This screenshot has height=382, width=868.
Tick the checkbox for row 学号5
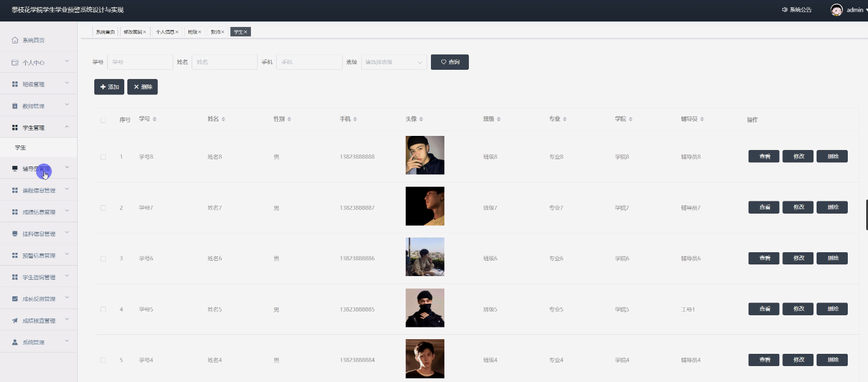pos(103,309)
